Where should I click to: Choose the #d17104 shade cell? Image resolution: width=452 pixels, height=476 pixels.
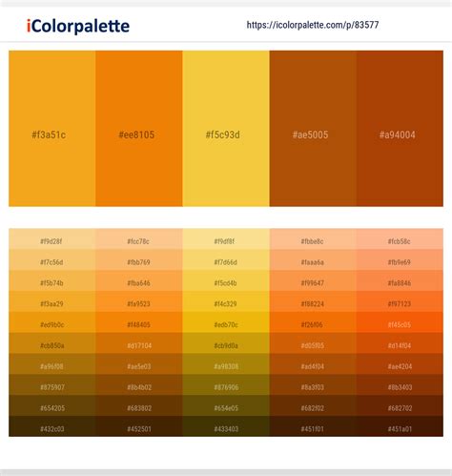pyautogui.click(x=139, y=342)
